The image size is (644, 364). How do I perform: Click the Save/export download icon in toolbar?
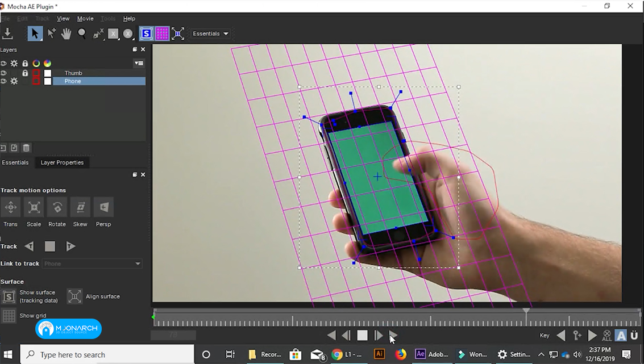pos(7,34)
